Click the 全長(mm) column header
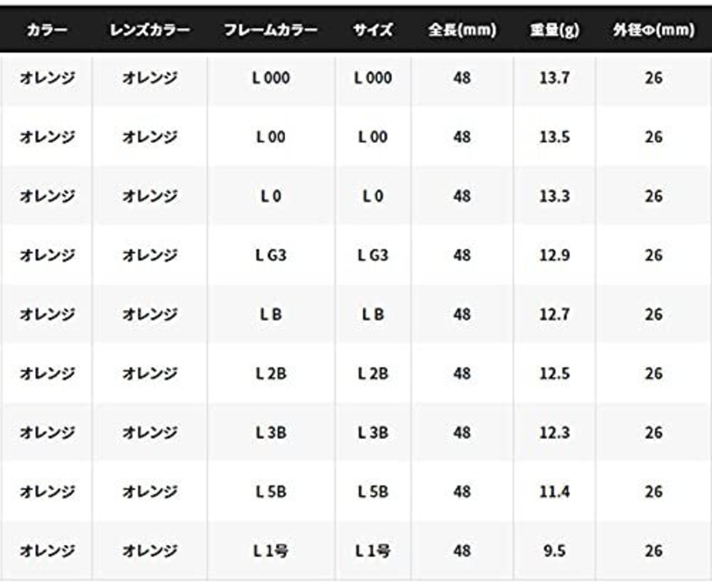 coord(462,29)
